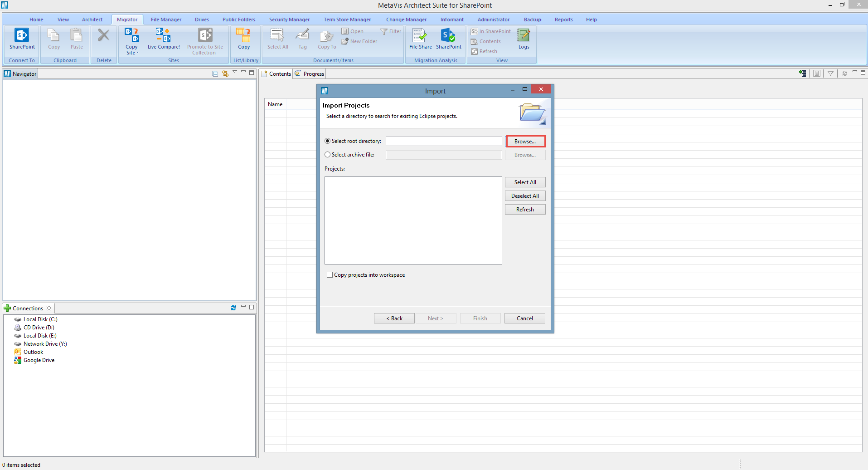
Task: Click the File Share migration analysis icon
Action: tap(420, 35)
